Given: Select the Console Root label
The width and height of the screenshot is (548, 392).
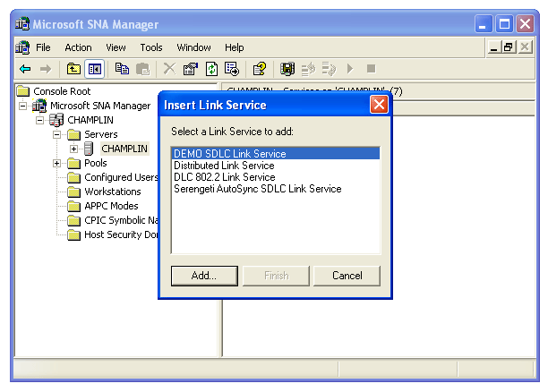Looking at the screenshot, I should 62,91.
